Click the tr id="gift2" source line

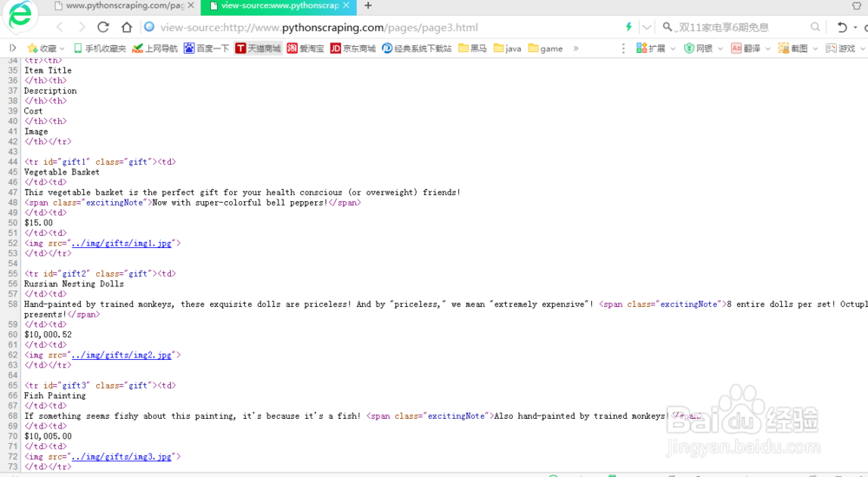click(x=100, y=274)
